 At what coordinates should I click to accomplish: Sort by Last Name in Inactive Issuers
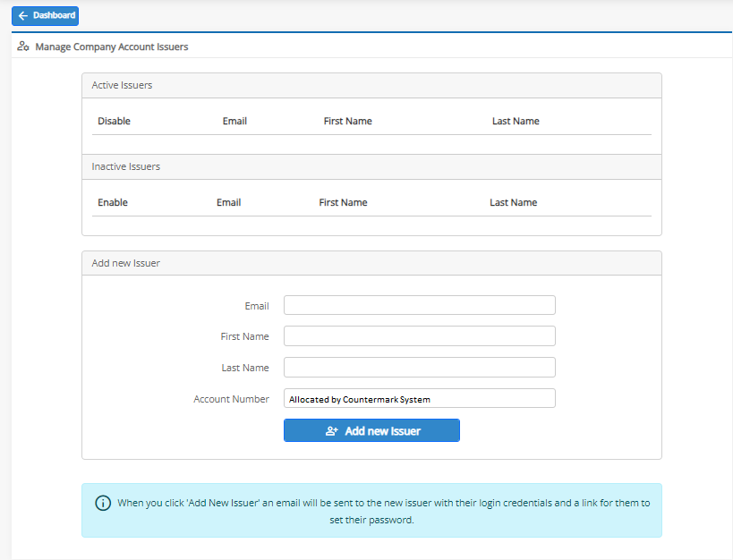coord(514,202)
